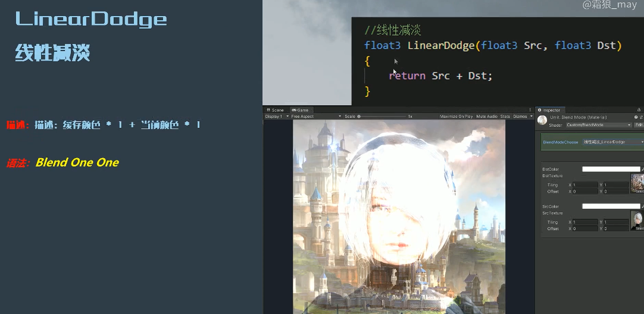Click the SrcTexture Offset X field
The width and height of the screenshot is (644, 314).
pyautogui.click(x=585, y=228)
